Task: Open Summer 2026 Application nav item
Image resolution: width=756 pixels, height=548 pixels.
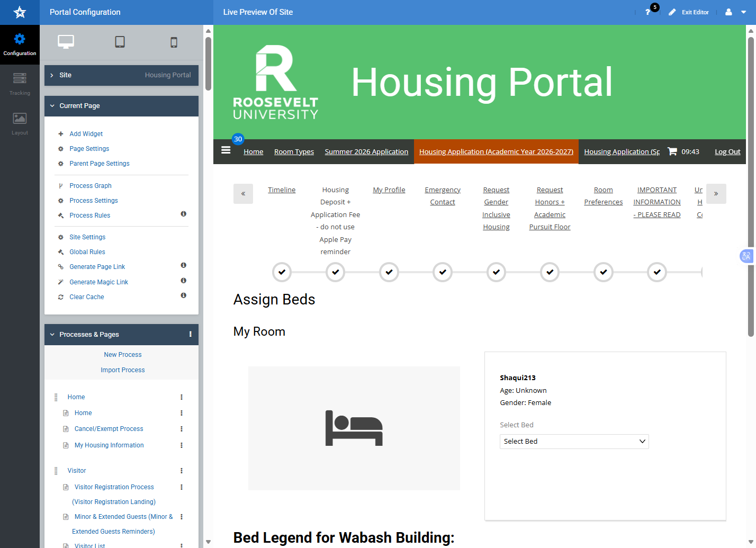Action: point(366,152)
